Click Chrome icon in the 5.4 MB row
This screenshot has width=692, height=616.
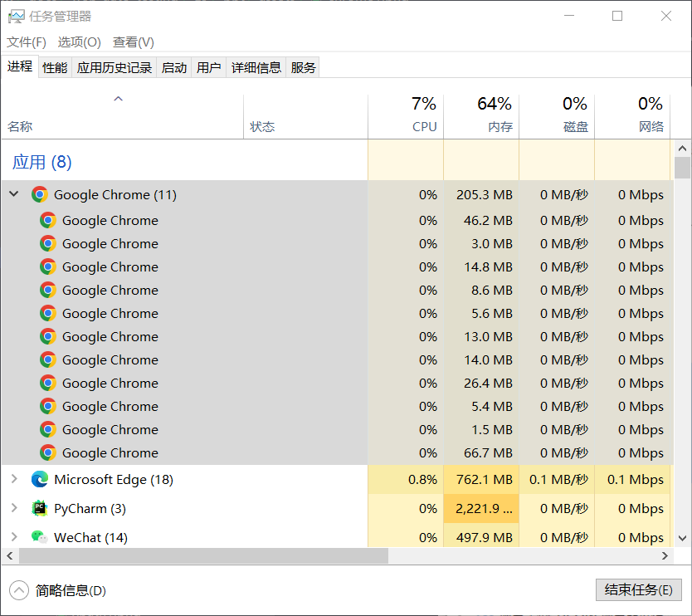pos(47,406)
